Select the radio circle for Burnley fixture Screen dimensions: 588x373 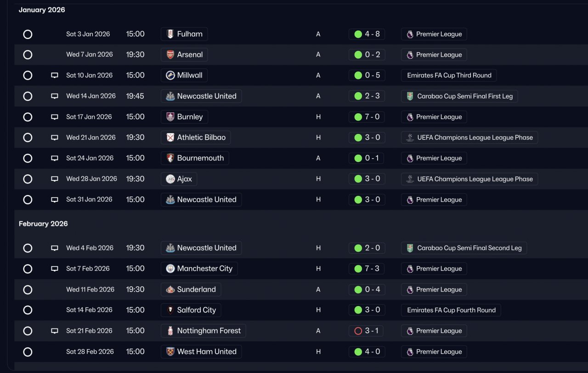[28, 117]
